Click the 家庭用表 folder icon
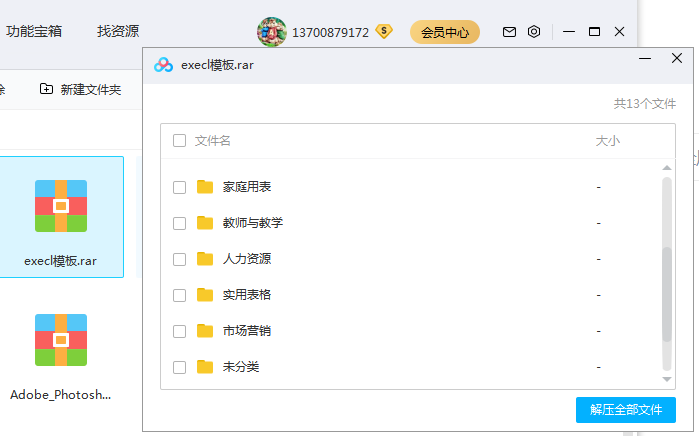 coord(206,187)
